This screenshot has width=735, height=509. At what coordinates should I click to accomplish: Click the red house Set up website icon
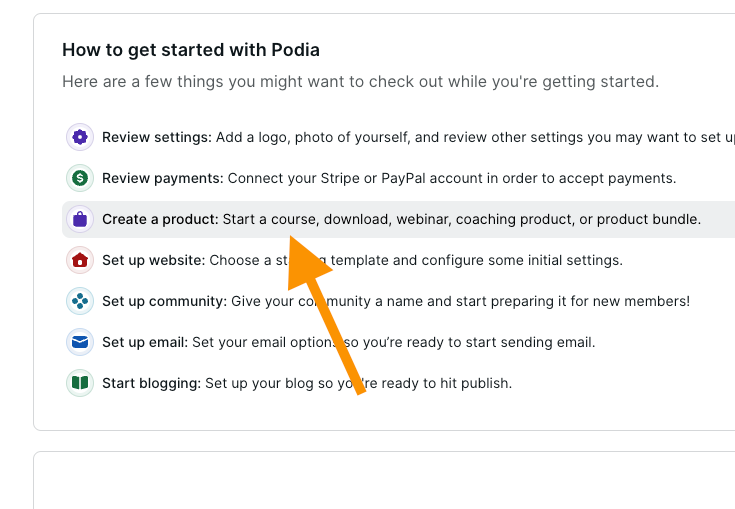coord(80,260)
